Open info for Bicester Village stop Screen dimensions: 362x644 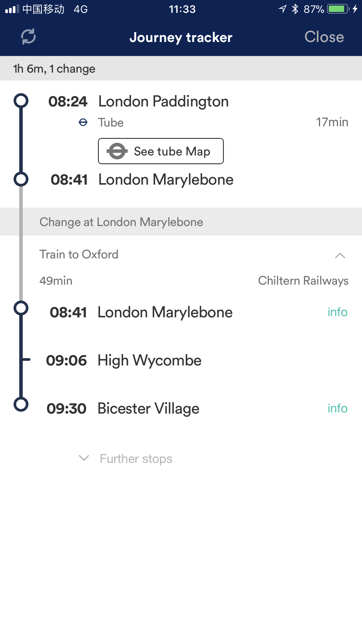[x=337, y=408]
